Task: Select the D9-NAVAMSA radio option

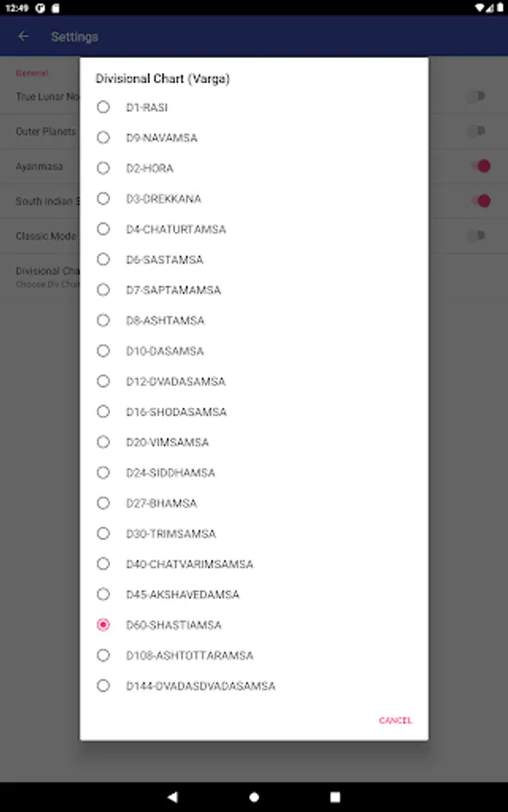Action: 254,138
